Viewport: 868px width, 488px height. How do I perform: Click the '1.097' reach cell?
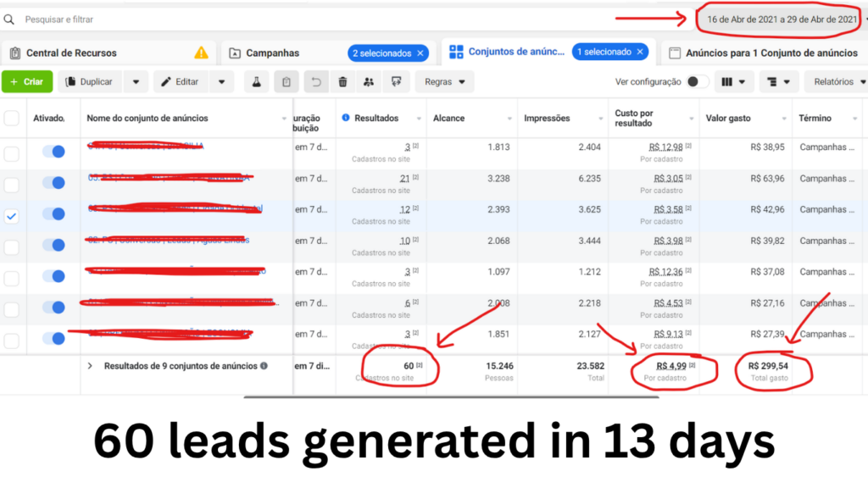tap(498, 272)
